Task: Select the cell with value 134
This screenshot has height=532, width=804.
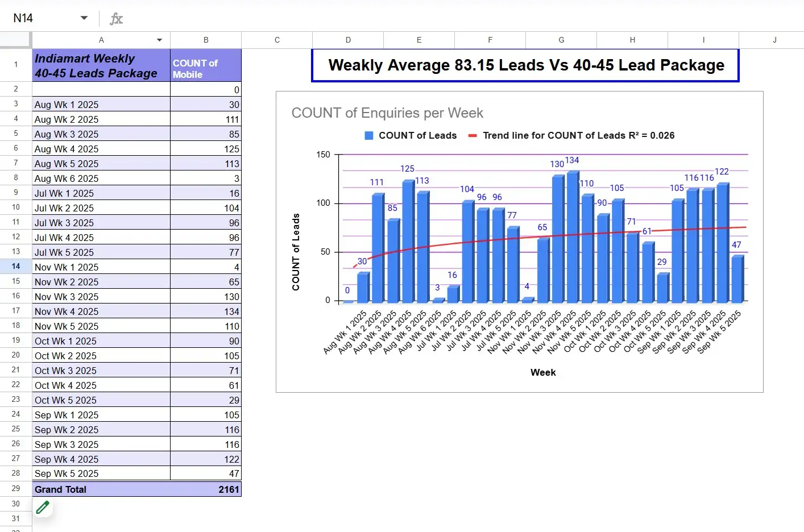Action: point(206,311)
